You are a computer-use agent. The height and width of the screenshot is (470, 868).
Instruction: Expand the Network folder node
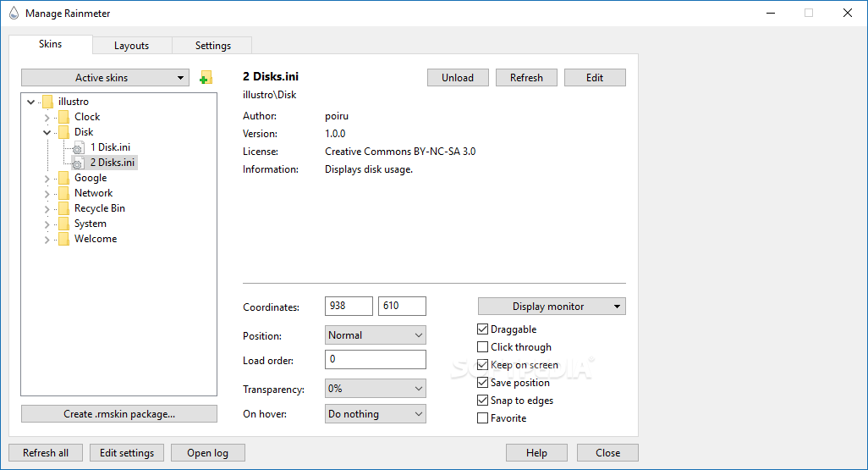tap(47, 193)
